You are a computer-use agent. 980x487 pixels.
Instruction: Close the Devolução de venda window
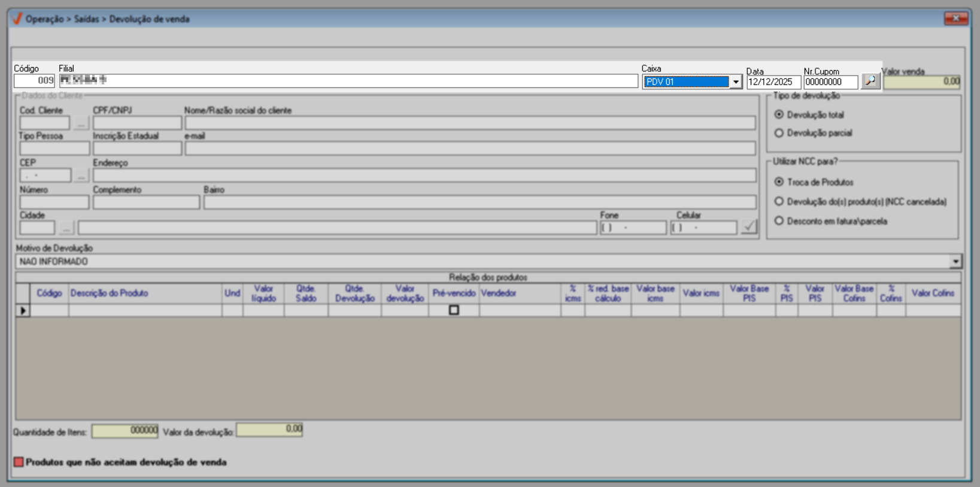click(955, 19)
